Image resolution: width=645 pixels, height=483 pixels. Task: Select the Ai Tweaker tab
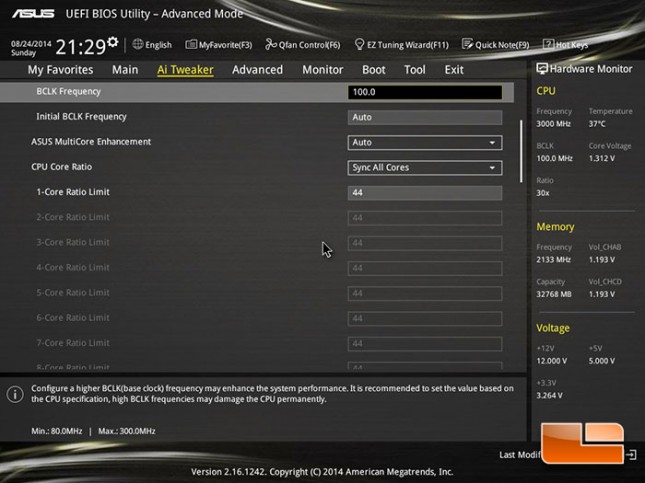tap(185, 70)
